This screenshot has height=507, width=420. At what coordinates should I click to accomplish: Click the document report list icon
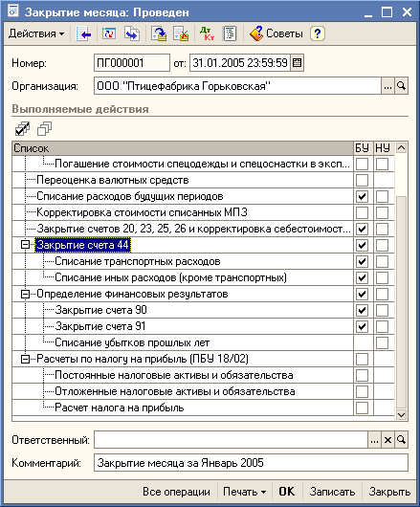(x=230, y=33)
